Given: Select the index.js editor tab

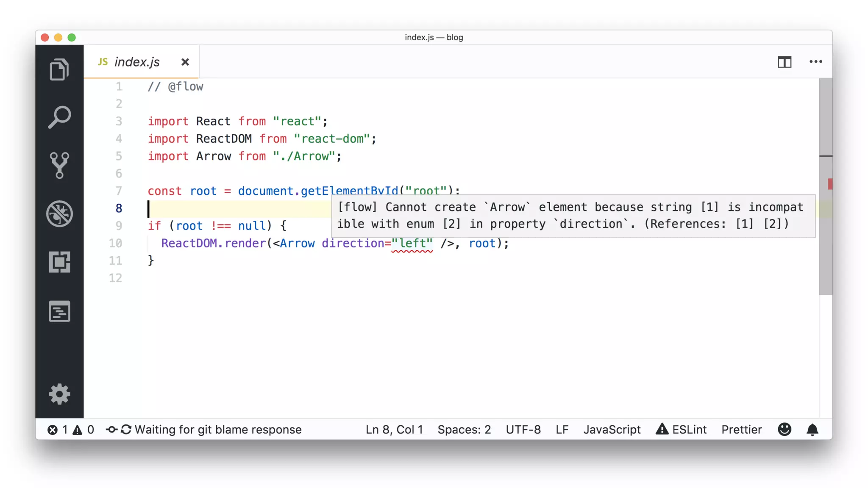Looking at the screenshot, I should [x=136, y=62].
